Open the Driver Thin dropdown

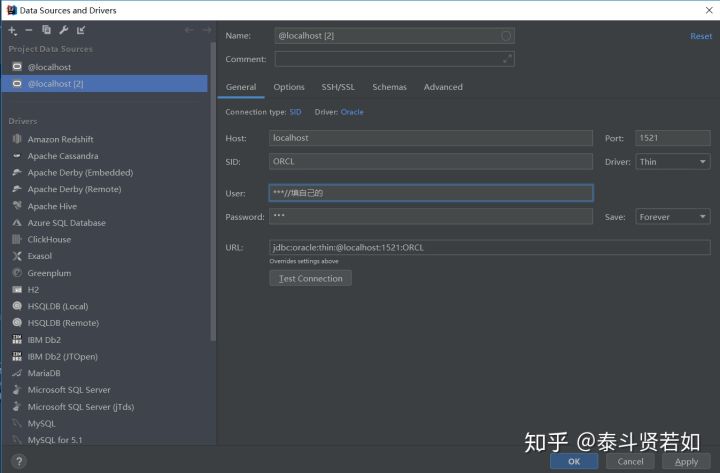[673, 162]
